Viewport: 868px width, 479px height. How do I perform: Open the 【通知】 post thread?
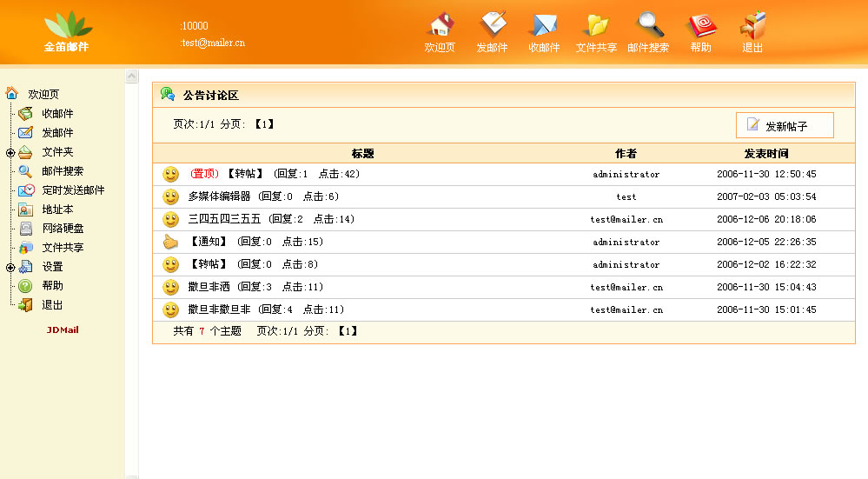[x=207, y=242]
